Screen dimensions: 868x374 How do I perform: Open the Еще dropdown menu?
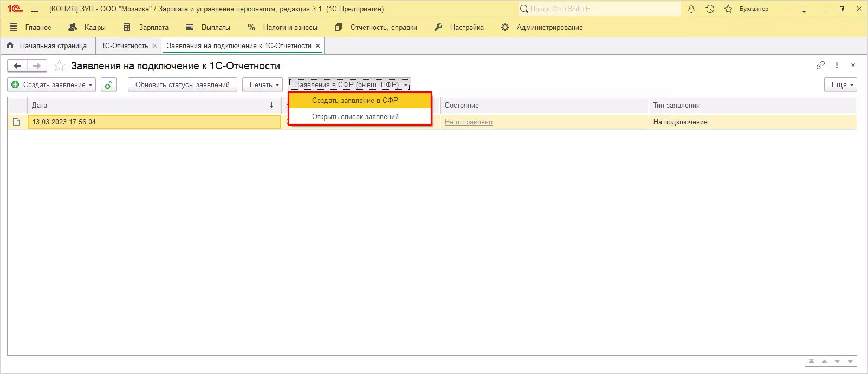840,84
